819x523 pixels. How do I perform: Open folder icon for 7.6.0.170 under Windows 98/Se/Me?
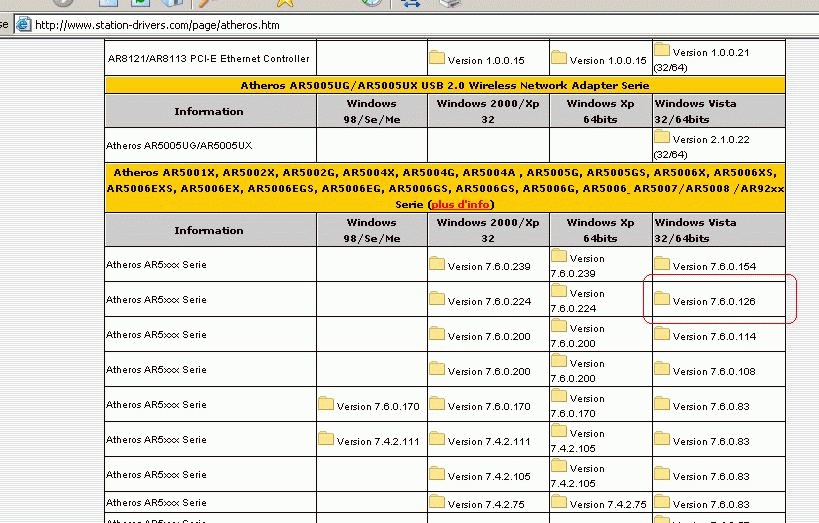pos(326,403)
